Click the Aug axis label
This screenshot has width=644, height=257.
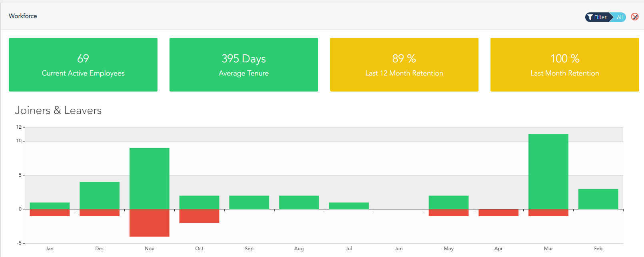click(x=299, y=249)
